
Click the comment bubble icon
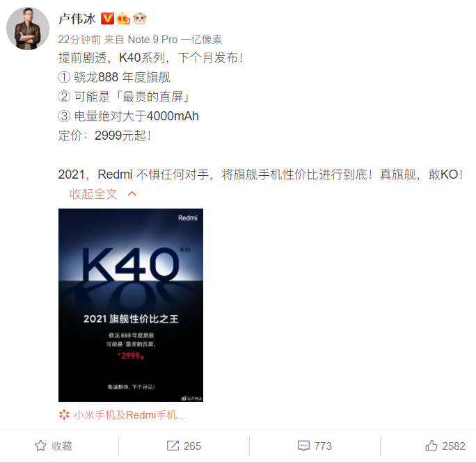[303, 446]
